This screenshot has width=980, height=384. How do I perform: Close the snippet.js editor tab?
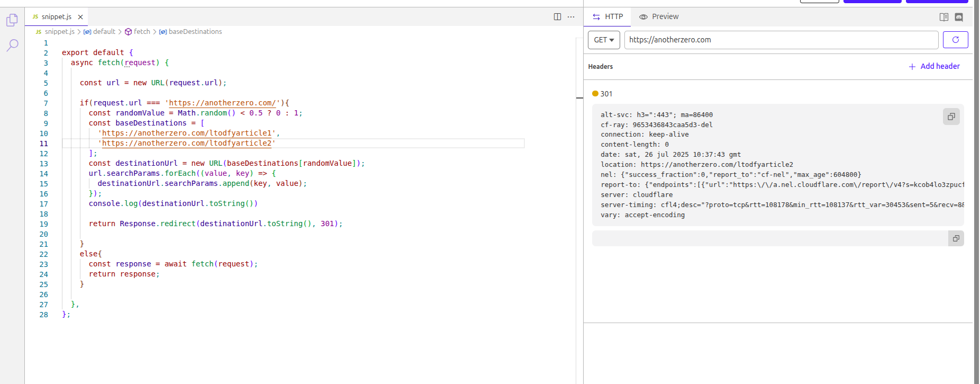pos(80,17)
